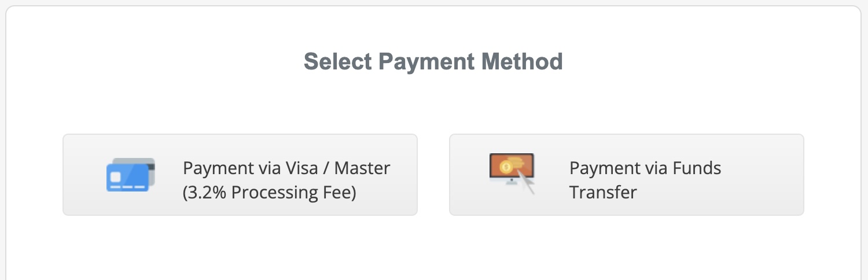Select the card payment button with processing fee
Viewport: 868px width, 280px height.
(x=240, y=175)
